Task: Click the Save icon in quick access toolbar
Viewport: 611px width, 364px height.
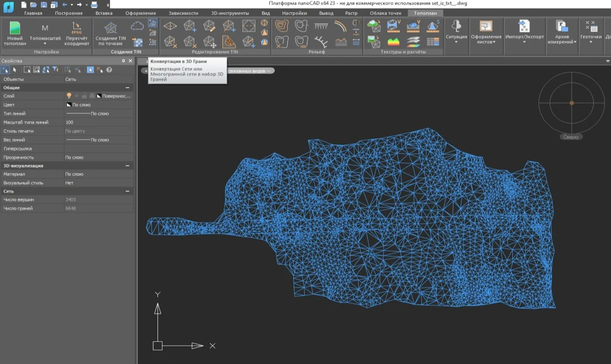Action: pos(44,5)
